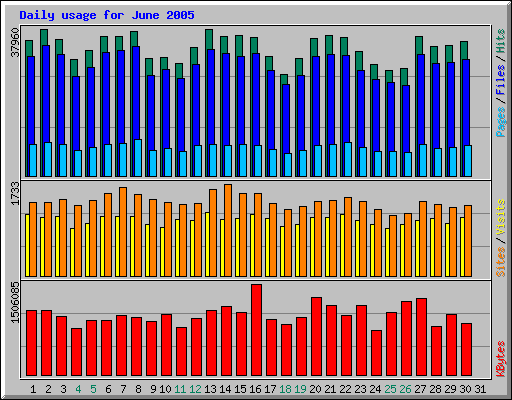Viewport: 512px width, 400px height.
Task: Click green weekend day label 19
Action: coord(300,389)
